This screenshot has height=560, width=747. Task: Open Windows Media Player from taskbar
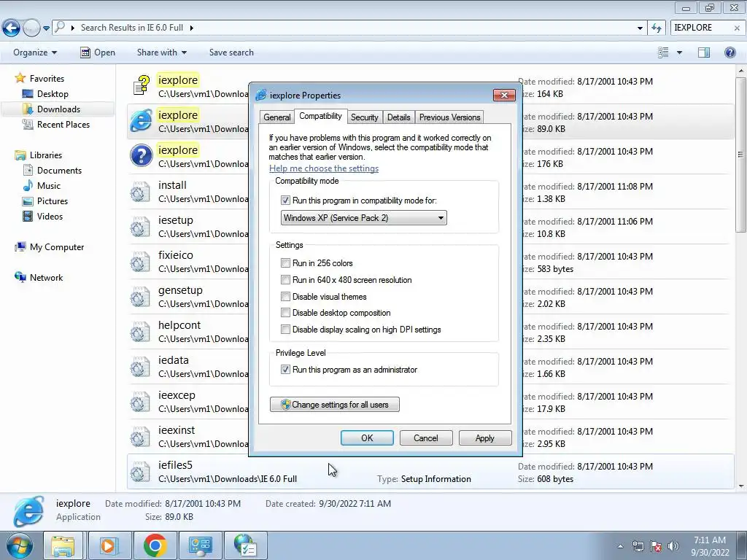click(109, 545)
